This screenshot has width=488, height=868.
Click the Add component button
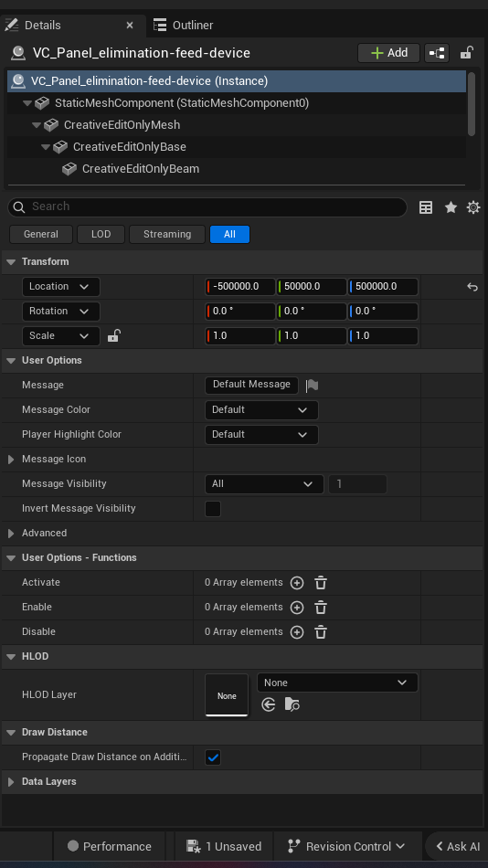click(x=389, y=53)
